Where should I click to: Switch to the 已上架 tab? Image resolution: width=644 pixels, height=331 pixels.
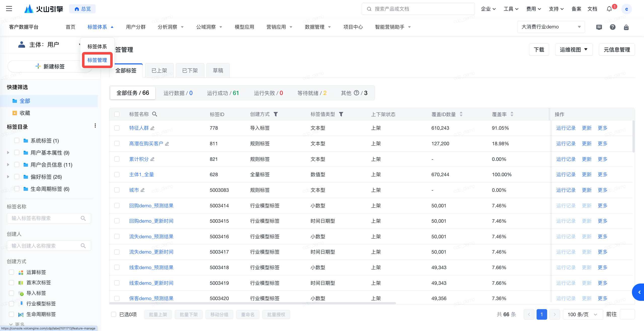(159, 70)
